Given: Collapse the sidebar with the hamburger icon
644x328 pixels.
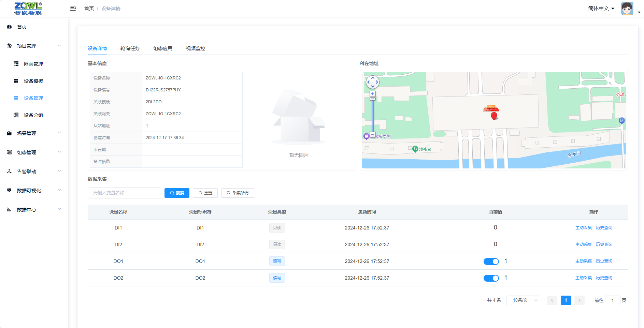Looking at the screenshot, I should click(73, 8).
